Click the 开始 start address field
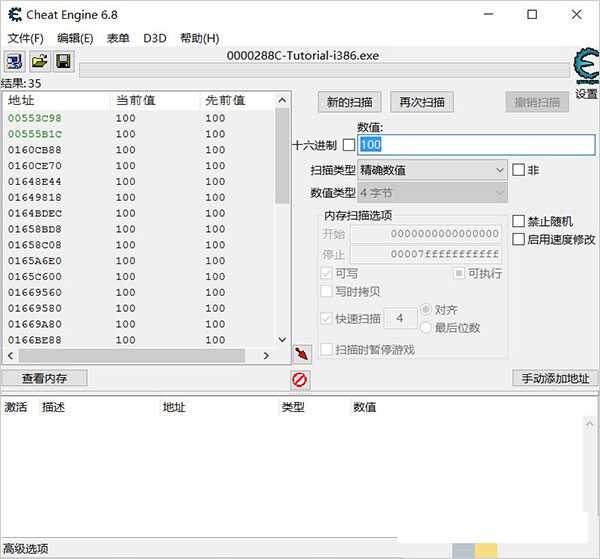 click(x=426, y=233)
